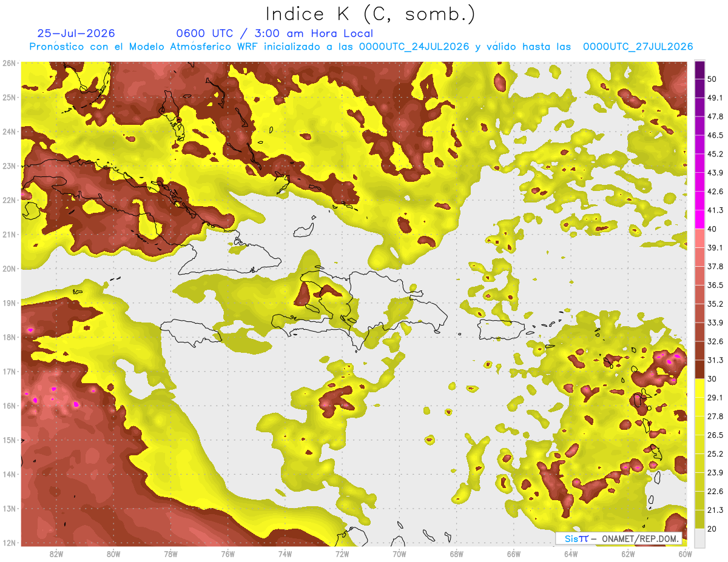Click the '14N' latitude axis label
The image size is (728, 562).
pos(9,474)
